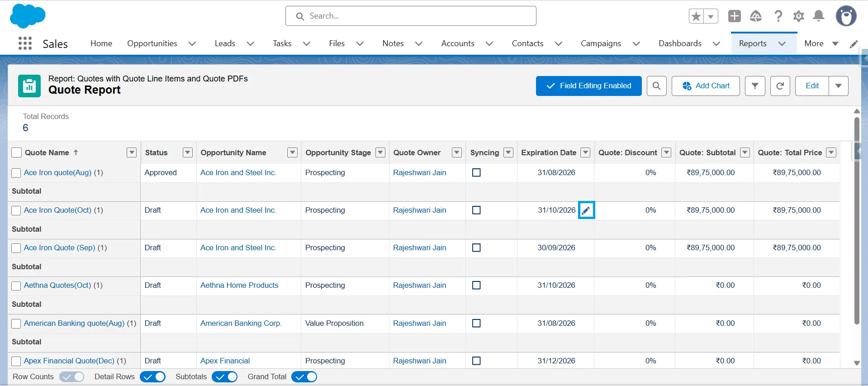The image size is (868, 386).
Task: Click the Field Editing Enabled button
Action: (x=588, y=86)
